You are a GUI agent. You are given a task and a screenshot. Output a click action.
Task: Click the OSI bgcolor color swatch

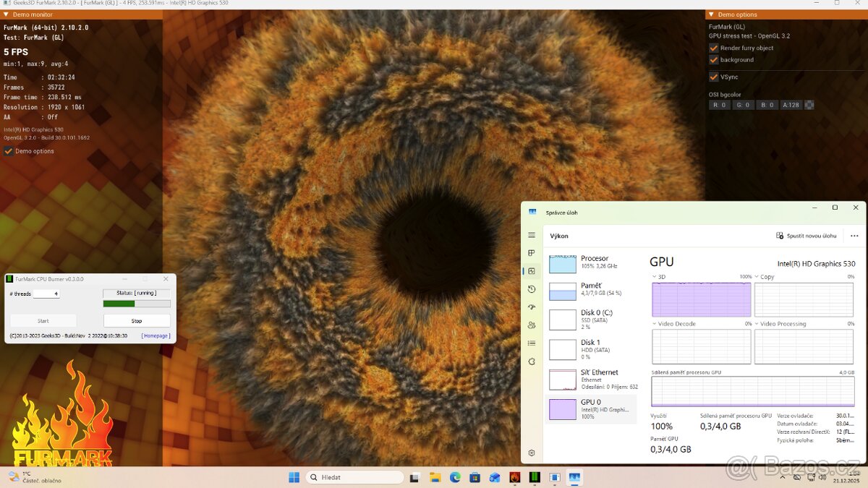point(809,105)
